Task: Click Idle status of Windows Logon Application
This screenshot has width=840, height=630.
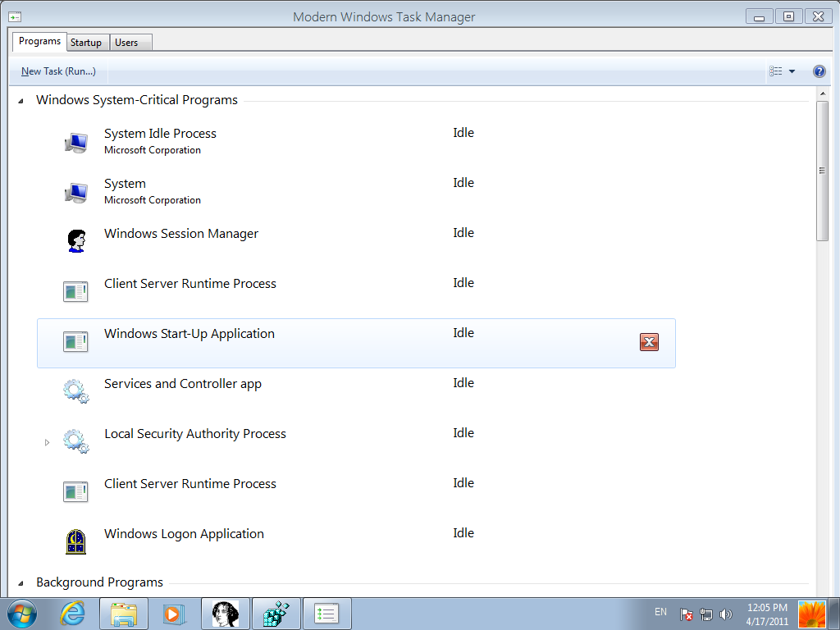Action: 463,533
